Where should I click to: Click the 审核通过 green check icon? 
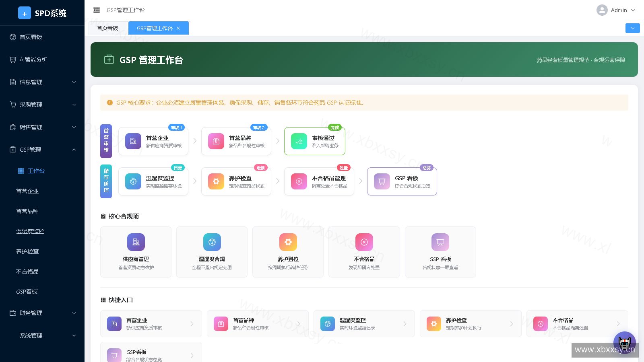pyautogui.click(x=299, y=141)
